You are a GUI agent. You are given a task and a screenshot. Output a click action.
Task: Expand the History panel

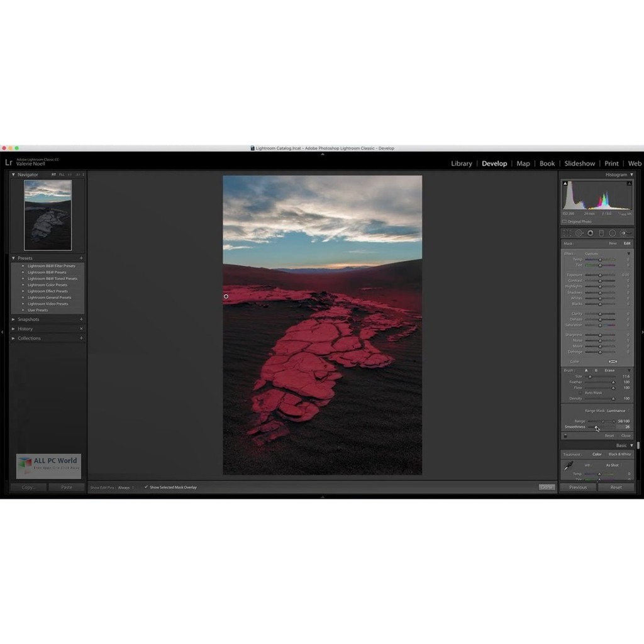(13, 328)
